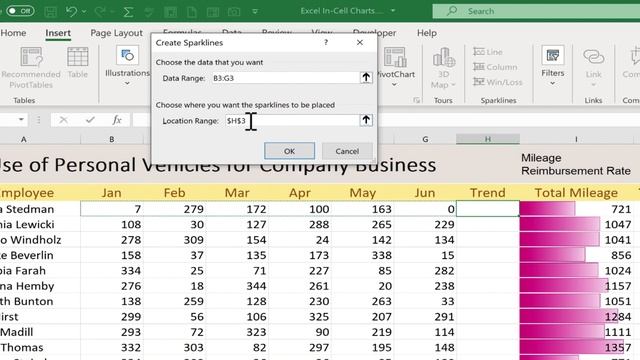Screen dimensions: 640x360
Task: Select empty Trend cell in Stedman row
Action: (488, 209)
